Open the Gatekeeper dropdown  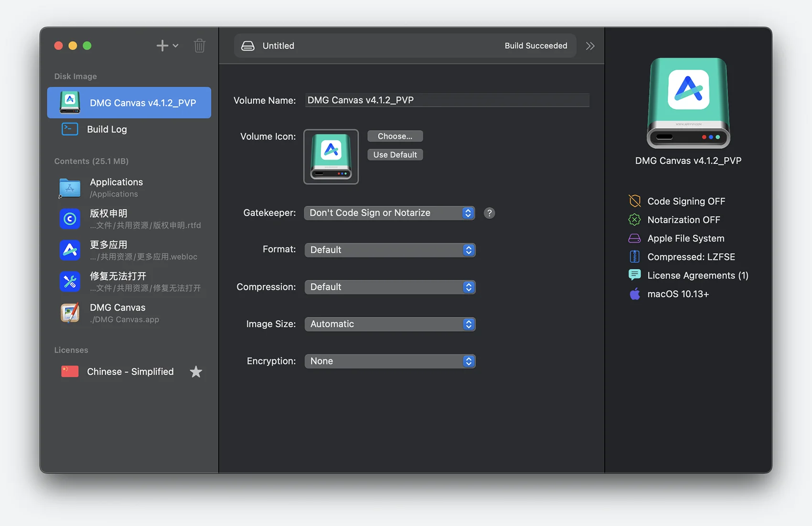pos(389,213)
